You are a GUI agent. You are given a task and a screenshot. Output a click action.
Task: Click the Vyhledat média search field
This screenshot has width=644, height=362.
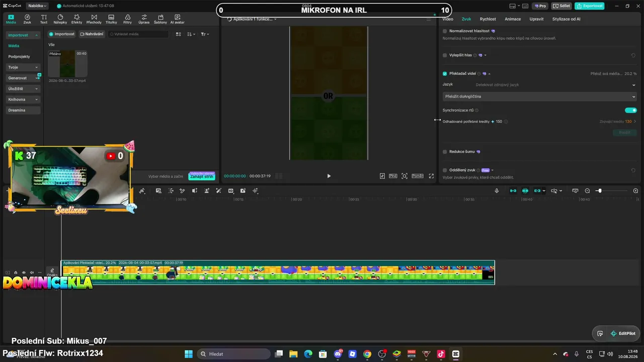pos(138,34)
